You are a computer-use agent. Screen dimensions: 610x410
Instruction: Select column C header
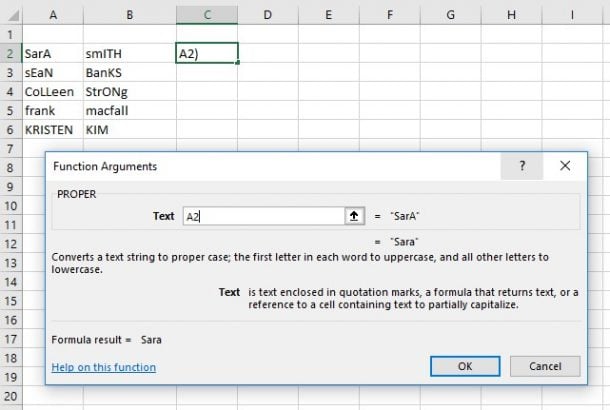pyautogui.click(x=207, y=15)
